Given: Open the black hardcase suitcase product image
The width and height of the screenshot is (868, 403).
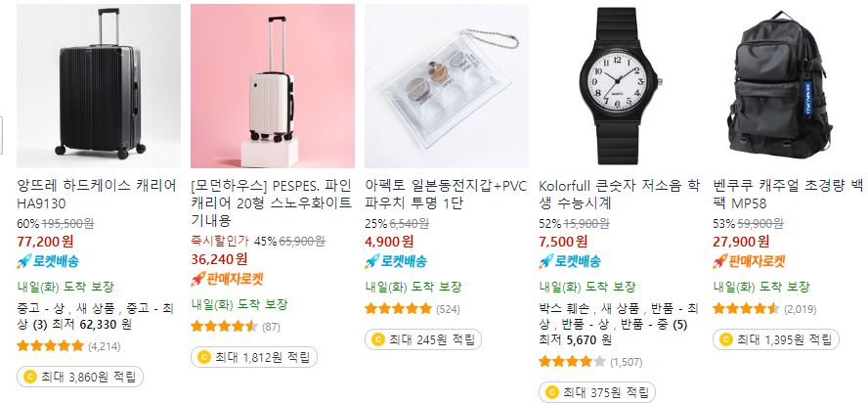Looking at the screenshot, I should click(x=99, y=86).
